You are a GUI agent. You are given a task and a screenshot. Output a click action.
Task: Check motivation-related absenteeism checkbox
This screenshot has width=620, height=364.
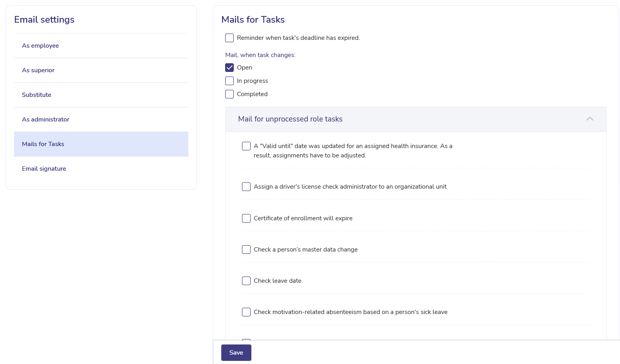246,312
